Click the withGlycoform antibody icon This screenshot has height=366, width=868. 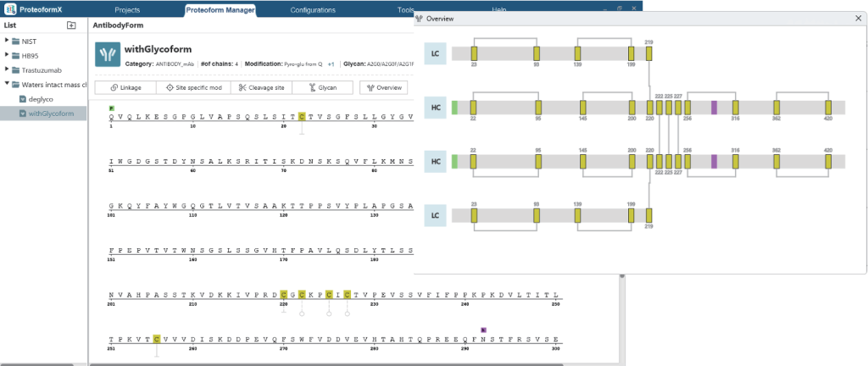[x=108, y=55]
